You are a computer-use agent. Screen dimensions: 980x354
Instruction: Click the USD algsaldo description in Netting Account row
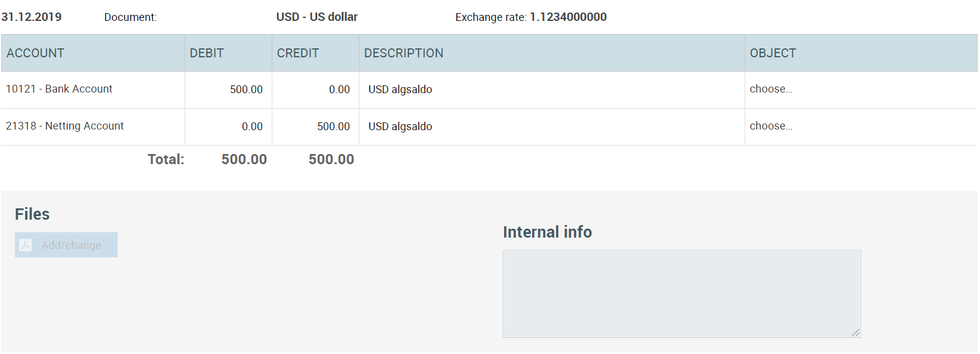coord(400,127)
